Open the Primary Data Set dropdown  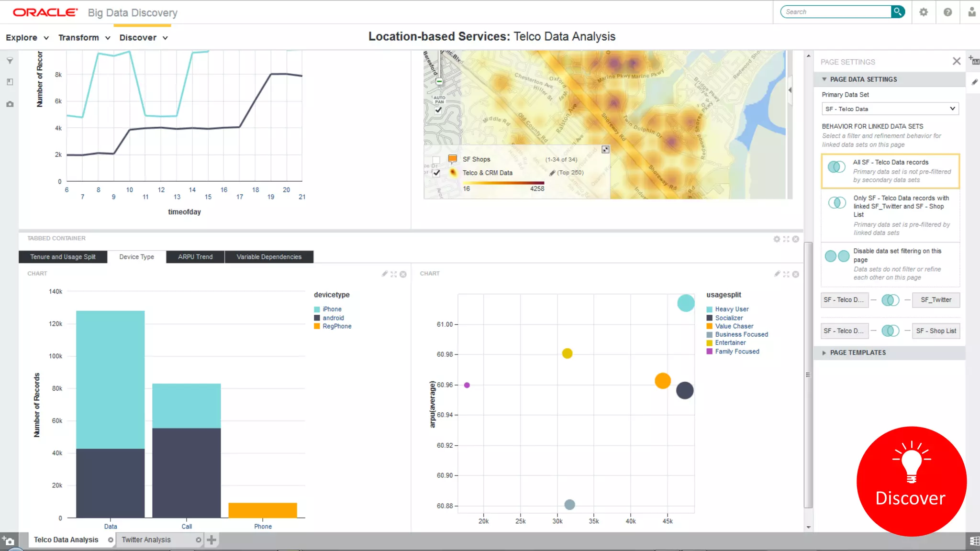click(x=890, y=109)
